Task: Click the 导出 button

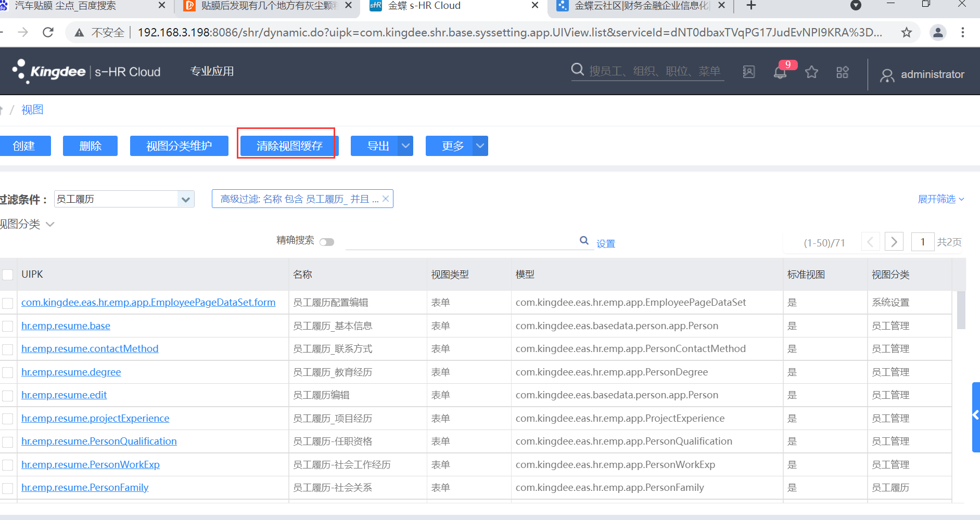Action: click(375, 146)
